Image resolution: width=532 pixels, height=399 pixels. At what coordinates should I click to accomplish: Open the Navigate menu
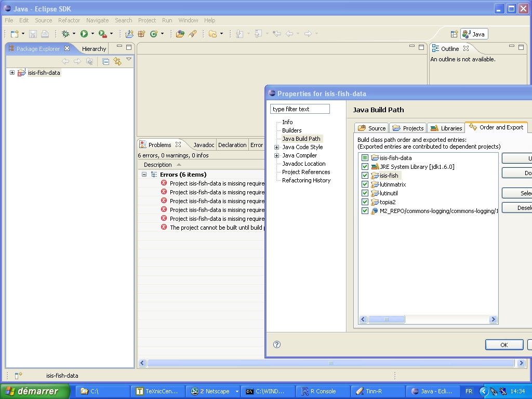pyautogui.click(x=97, y=20)
